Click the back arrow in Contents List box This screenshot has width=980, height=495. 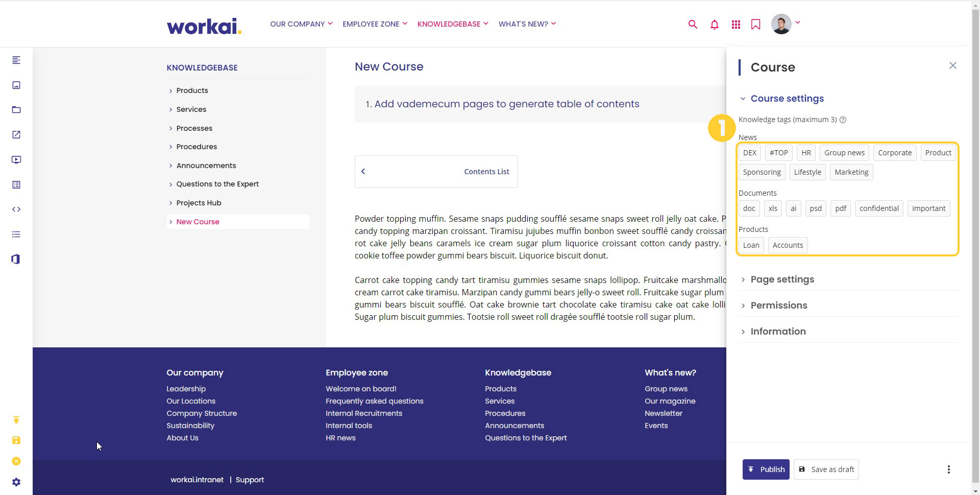pyautogui.click(x=363, y=172)
